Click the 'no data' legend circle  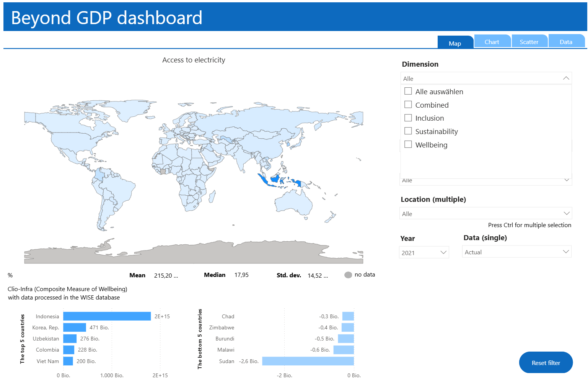tap(349, 275)
